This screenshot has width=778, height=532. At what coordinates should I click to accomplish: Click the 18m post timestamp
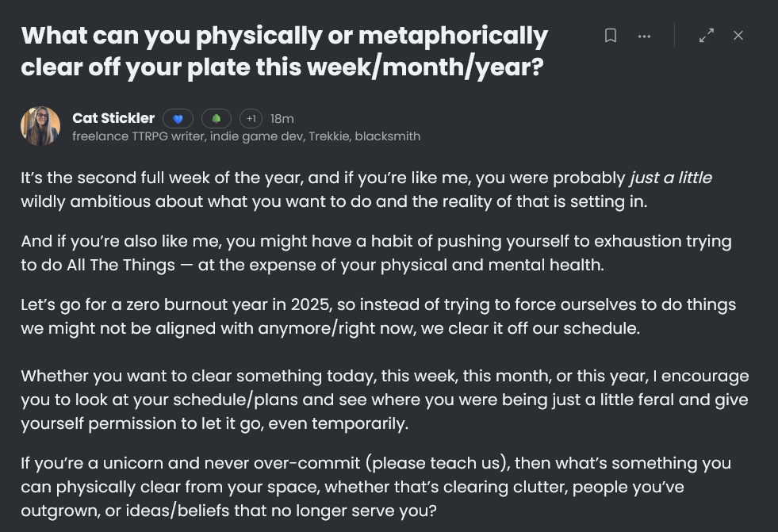coord(282,119)
